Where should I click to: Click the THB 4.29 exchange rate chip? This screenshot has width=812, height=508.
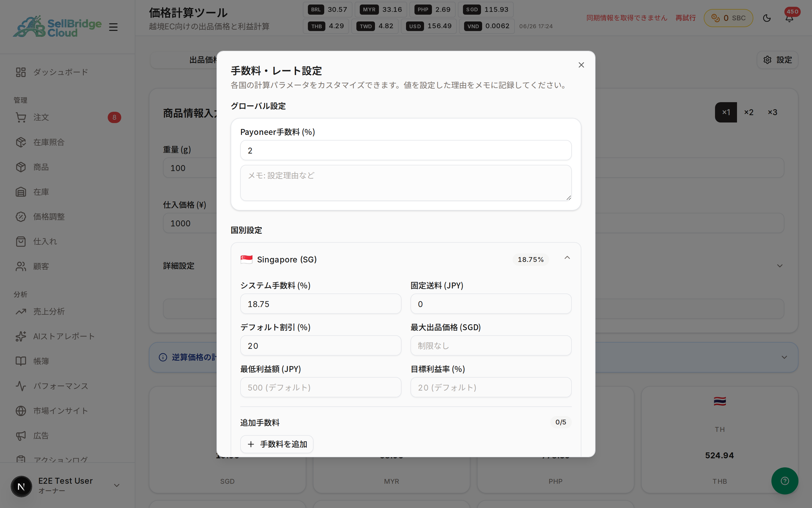(x=326, y=26)
